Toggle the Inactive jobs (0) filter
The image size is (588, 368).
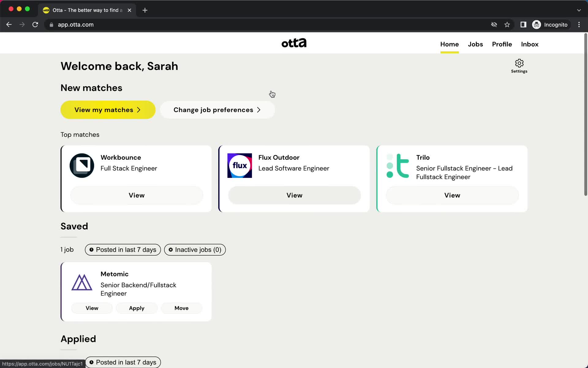[195, 250]
